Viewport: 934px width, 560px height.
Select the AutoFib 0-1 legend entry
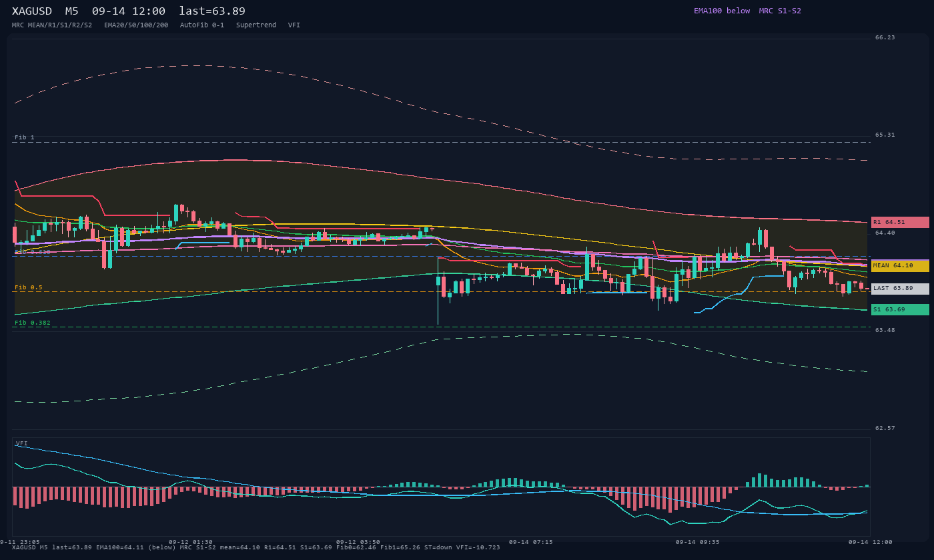coord(202,25)
